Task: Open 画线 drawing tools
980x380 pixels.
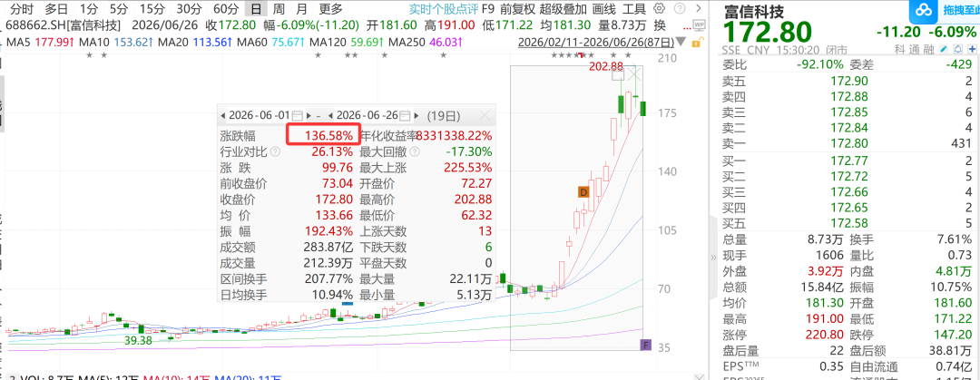Action: coord(603,9)
